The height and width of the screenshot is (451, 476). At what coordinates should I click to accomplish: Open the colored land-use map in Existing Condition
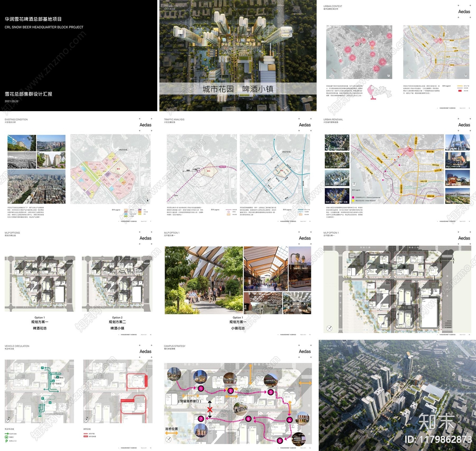110,169
